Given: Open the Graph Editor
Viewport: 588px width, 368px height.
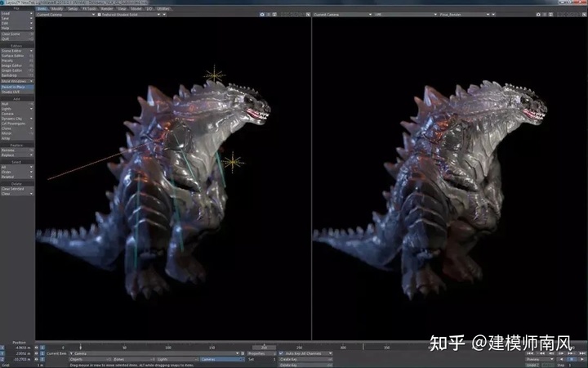Looking at the screenshot, I should pyautogui.click(x=17, y=70).
